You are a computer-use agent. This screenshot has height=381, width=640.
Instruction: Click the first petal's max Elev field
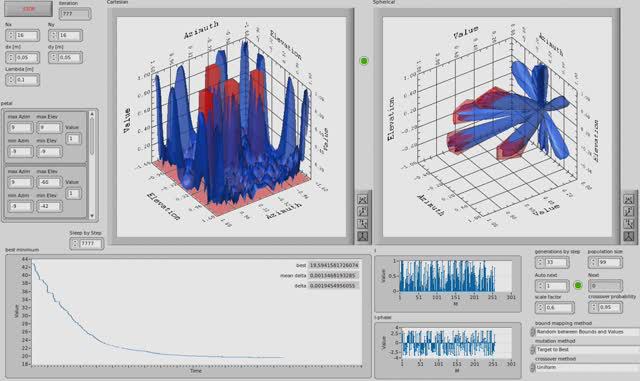49,128
